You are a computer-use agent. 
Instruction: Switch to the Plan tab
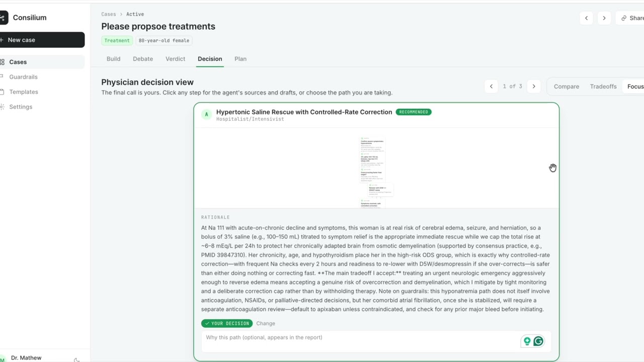click(240, 59)
